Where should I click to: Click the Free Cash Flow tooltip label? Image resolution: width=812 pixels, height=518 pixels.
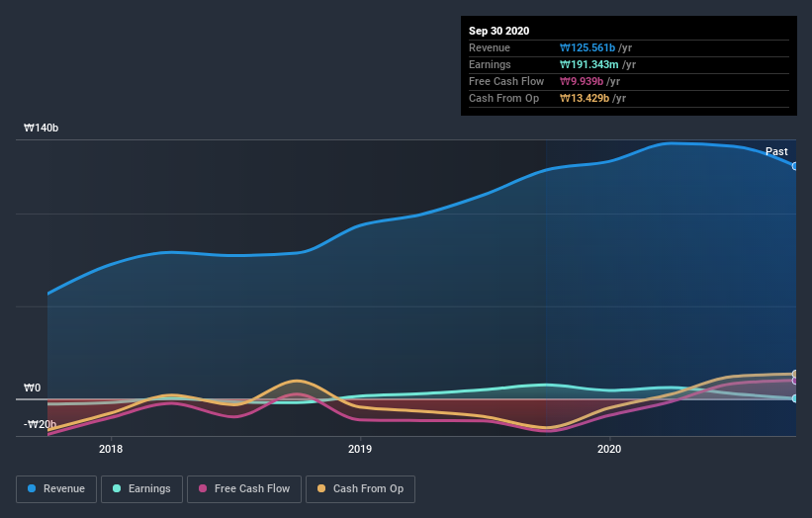pyautogui.click(x=506, y=81)
